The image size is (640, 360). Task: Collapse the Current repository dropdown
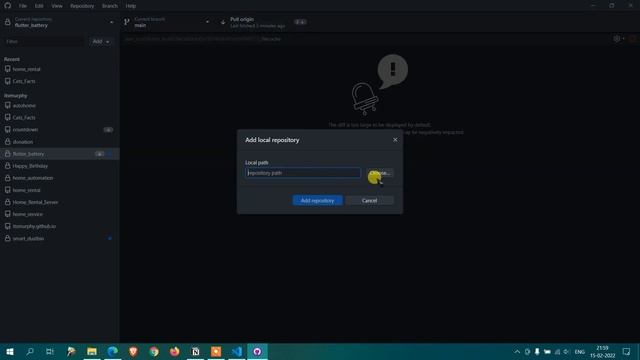pyautogui.click(x=60, y=22)
